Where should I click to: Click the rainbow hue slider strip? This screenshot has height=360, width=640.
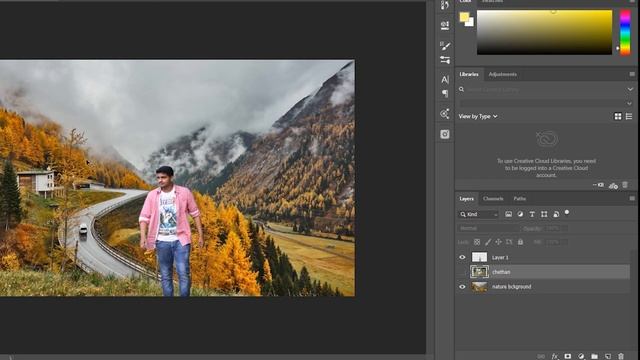[x=625, y=33]
